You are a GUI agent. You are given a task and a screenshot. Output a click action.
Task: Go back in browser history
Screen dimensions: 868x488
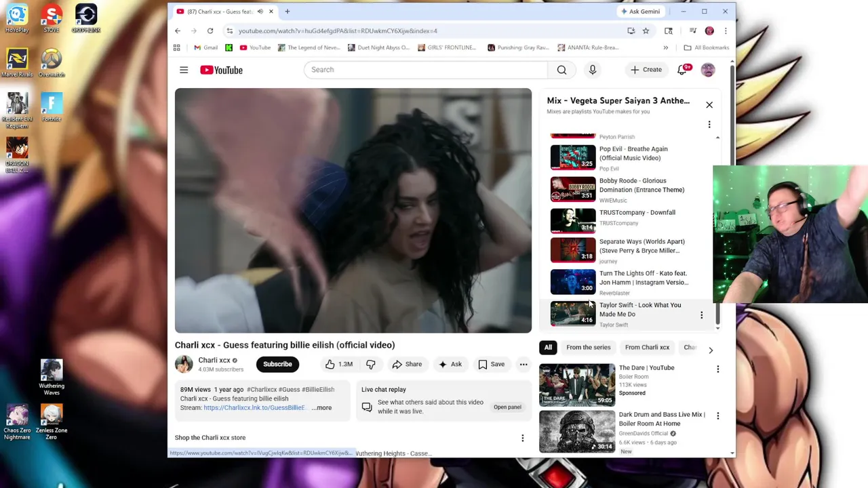point(178,30)
